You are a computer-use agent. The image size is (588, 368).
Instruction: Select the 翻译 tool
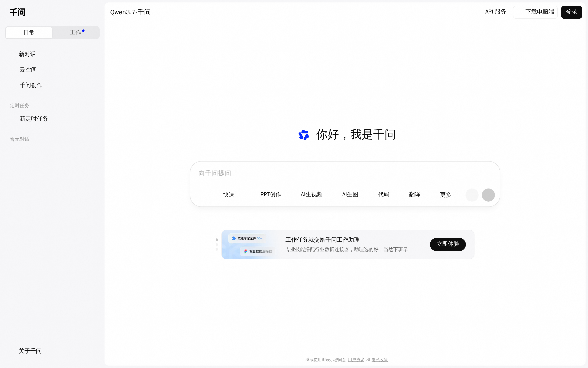414,194
